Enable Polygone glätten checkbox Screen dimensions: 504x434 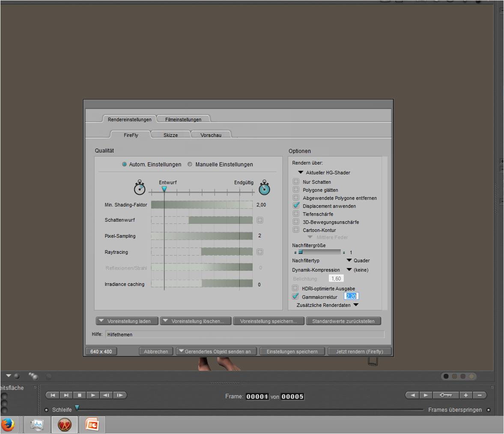(296, 190)
